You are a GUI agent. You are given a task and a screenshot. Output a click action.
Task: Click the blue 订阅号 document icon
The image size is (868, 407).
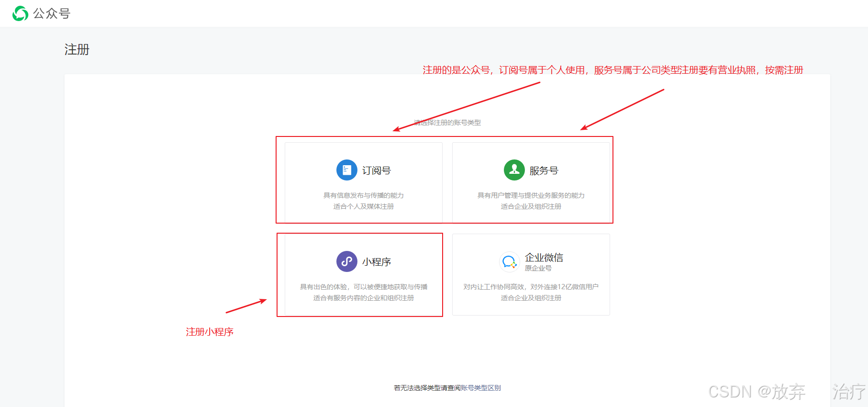click(x=346, y=170)
